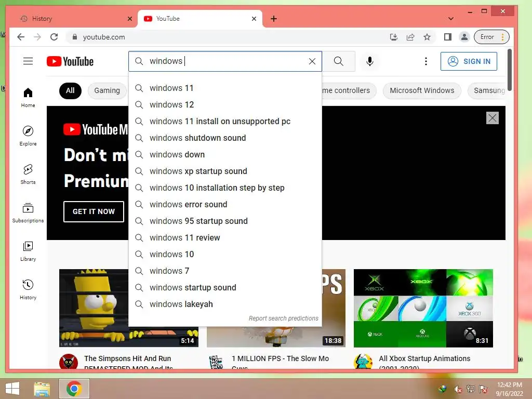Choose windows error sound suggestion

coord(225,205)
